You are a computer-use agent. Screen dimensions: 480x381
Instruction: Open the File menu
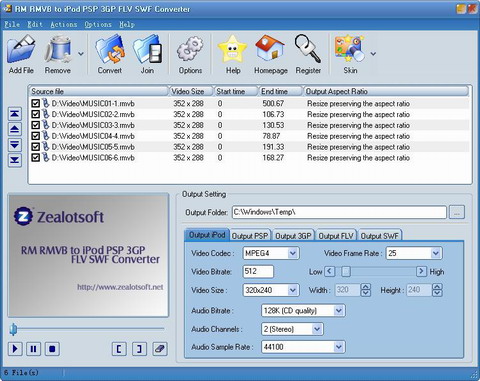[12, 24]
